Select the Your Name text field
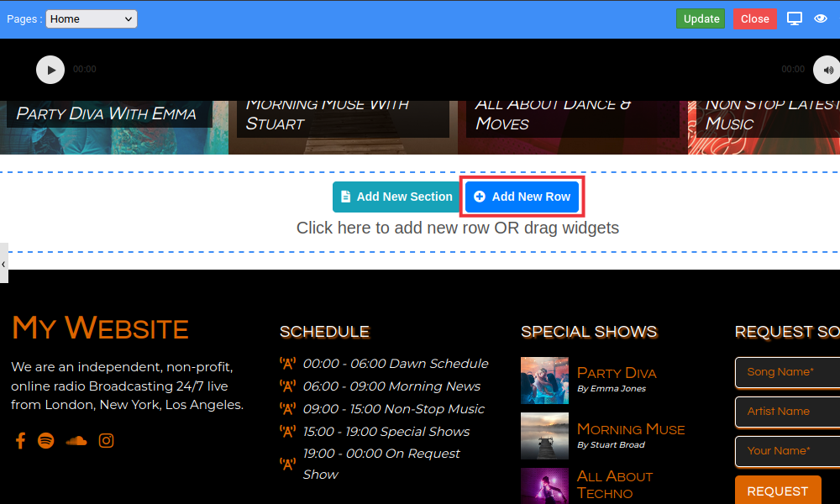Viewport: 840px width, 504px height. click(x=787, y=451)
